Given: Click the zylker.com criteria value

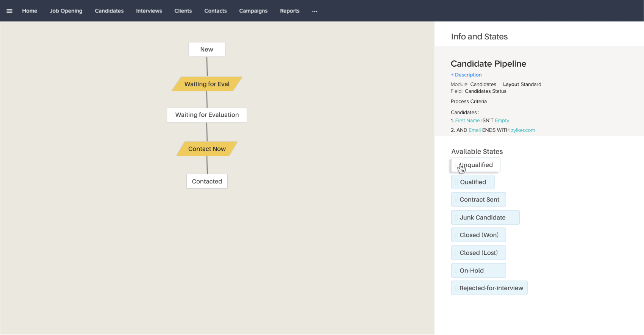Looking at the screenshot, I should point(523,130).
